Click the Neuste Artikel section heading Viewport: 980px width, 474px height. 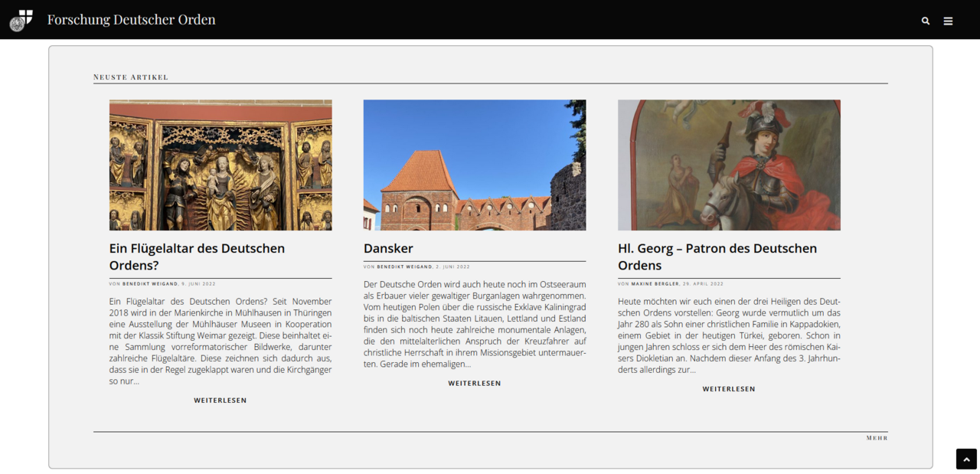pos(131,77)
